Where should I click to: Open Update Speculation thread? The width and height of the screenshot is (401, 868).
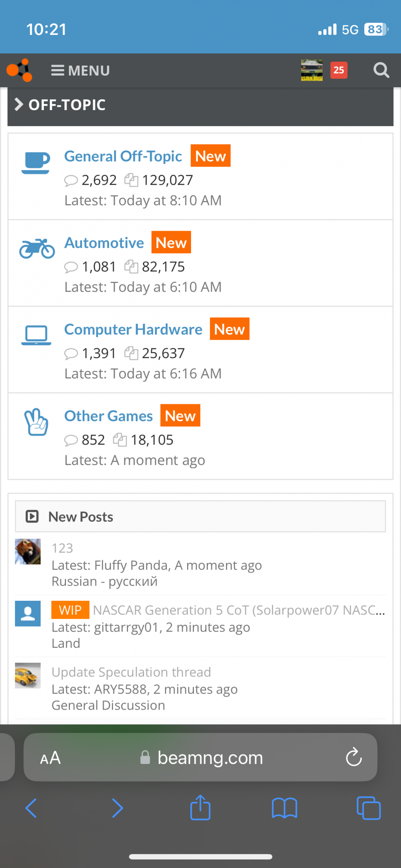coord(131,672)
